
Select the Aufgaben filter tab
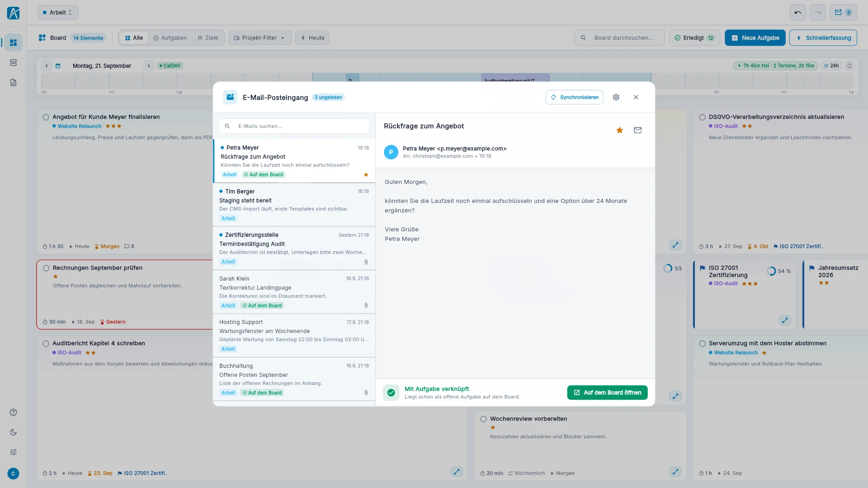click(x=170, y=38)
